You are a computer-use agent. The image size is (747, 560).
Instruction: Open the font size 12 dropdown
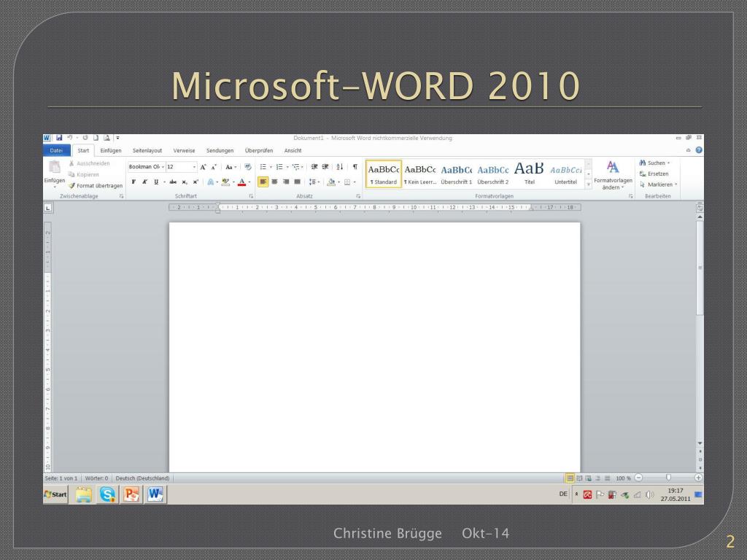194,167
